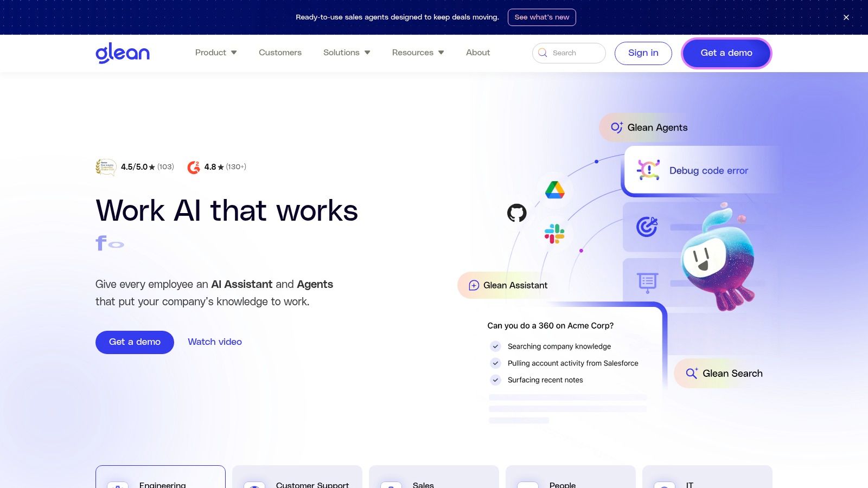Dismiss the top announcement banner

tap(846, 17)
